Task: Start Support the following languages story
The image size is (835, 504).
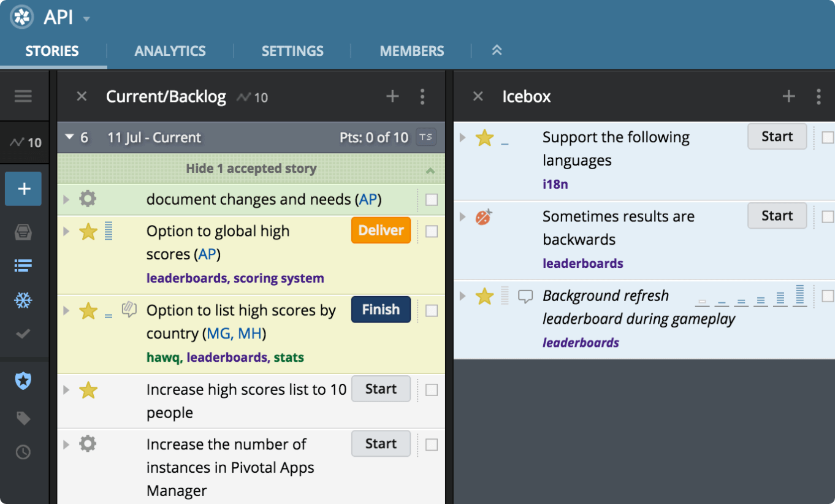Action: pyautogui.click(x=777, y=136)
